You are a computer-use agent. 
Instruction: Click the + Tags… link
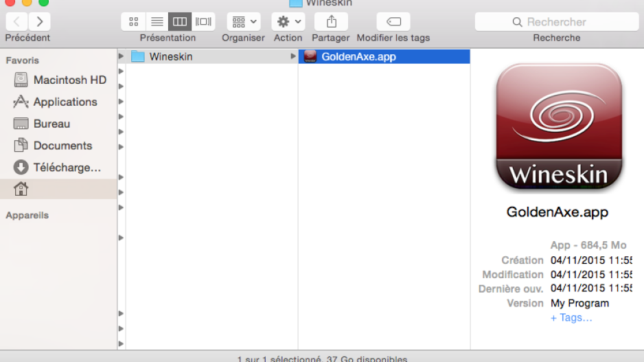(x=571, y=317)
